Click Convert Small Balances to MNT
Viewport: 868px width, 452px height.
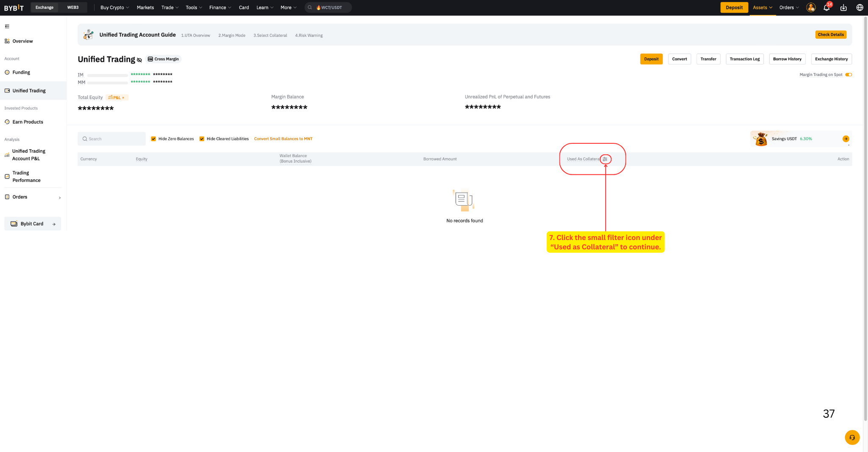pos(283,139)
